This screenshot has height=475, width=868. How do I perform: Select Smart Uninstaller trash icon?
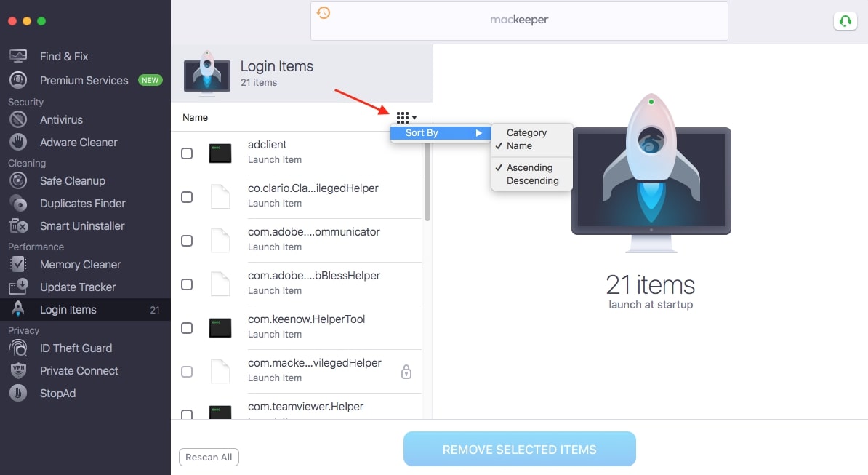coord(17,226)
